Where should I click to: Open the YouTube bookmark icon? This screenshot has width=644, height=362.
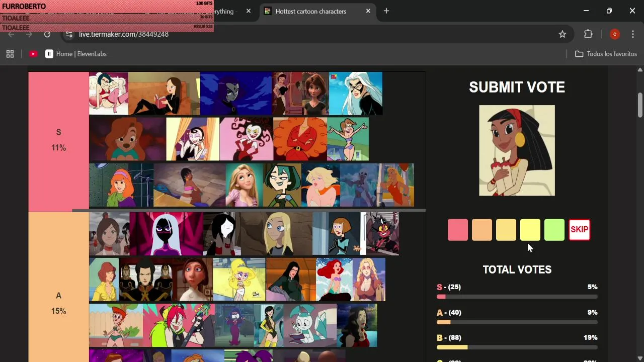click(33, 54)
